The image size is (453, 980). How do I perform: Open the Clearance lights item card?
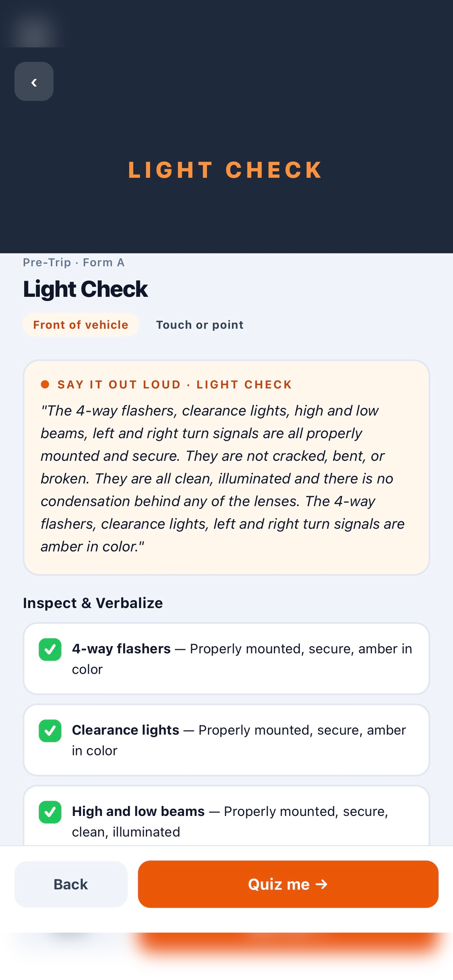click(x=226, y=740)
